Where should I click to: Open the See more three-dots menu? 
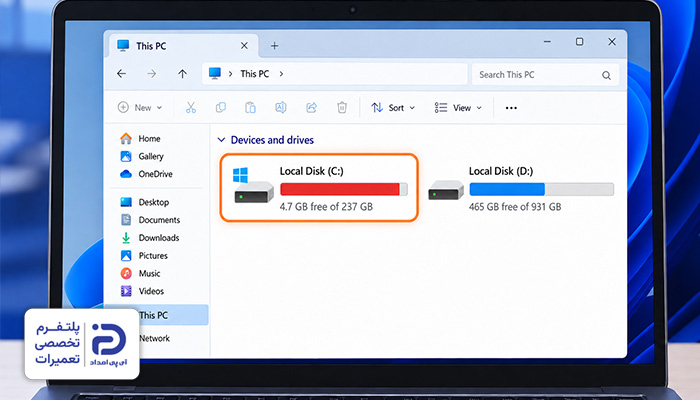click(511, 108)
